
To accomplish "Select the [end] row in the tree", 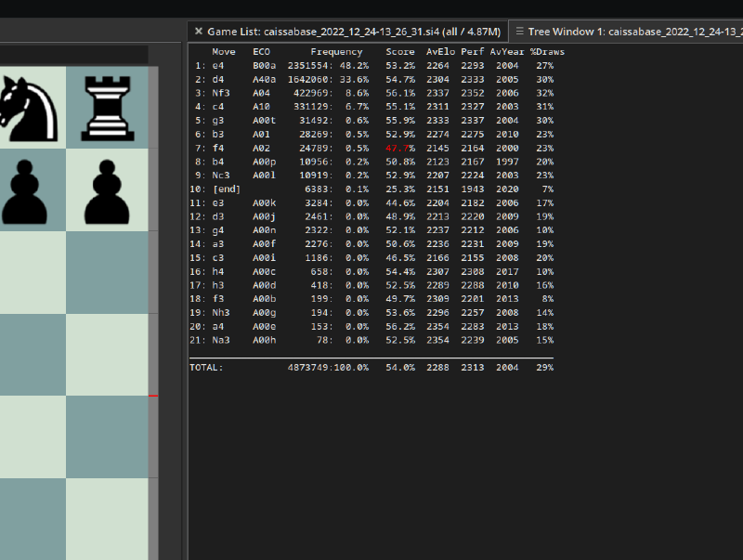I will tap(227, 189).
